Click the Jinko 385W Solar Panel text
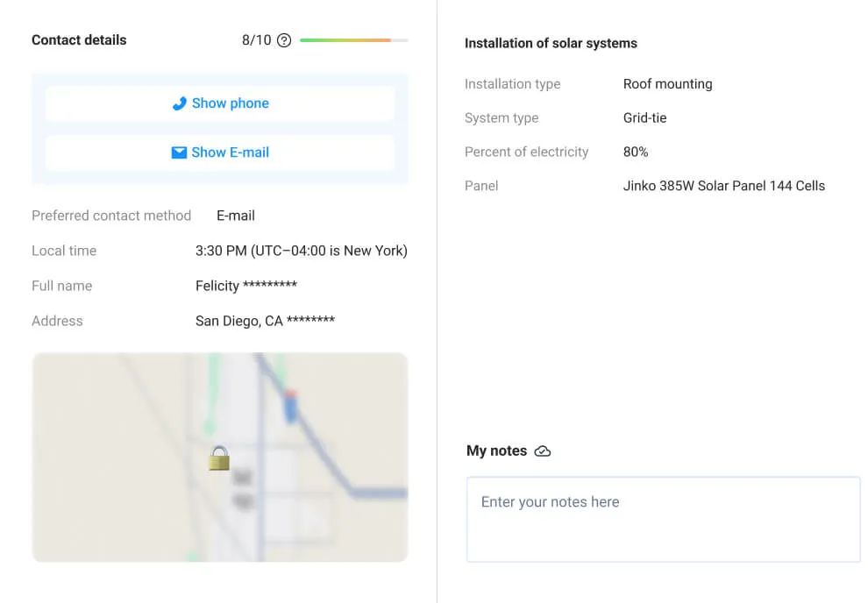This screenshot has width=868, height=603. (723, 186)
